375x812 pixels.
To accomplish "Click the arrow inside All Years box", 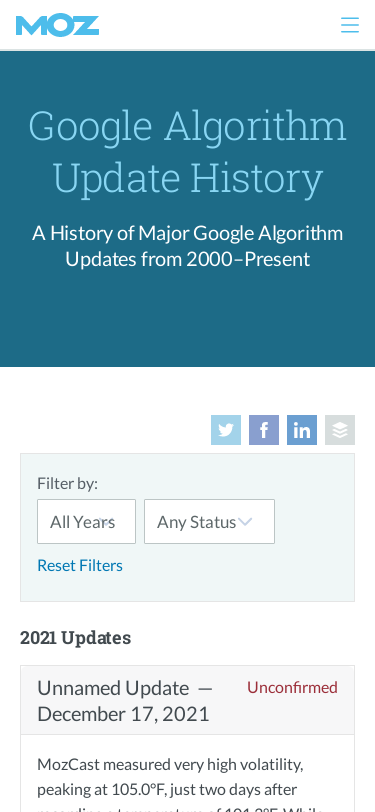I will (106, 522).
